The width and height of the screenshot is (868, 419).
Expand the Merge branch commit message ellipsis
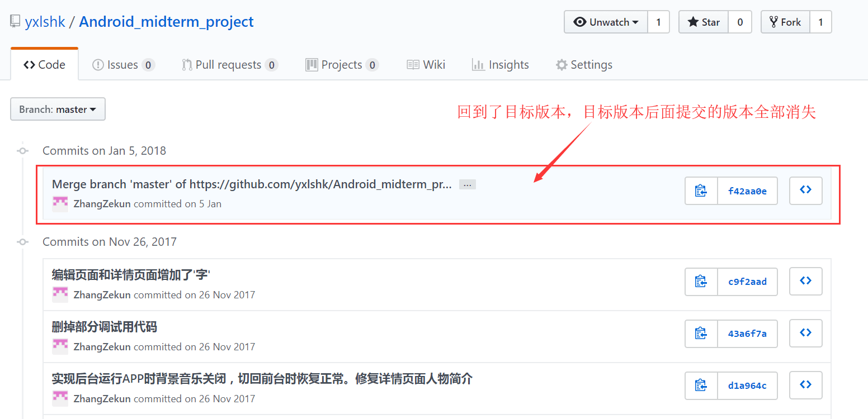tap(468, 184)
